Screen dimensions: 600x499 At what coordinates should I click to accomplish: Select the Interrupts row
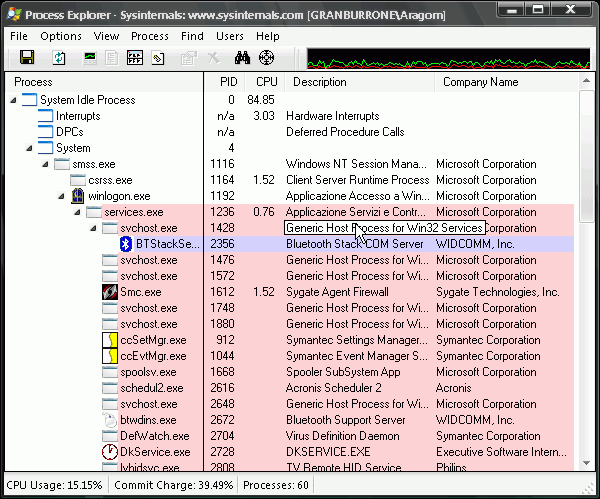click(x=290, y=116)
